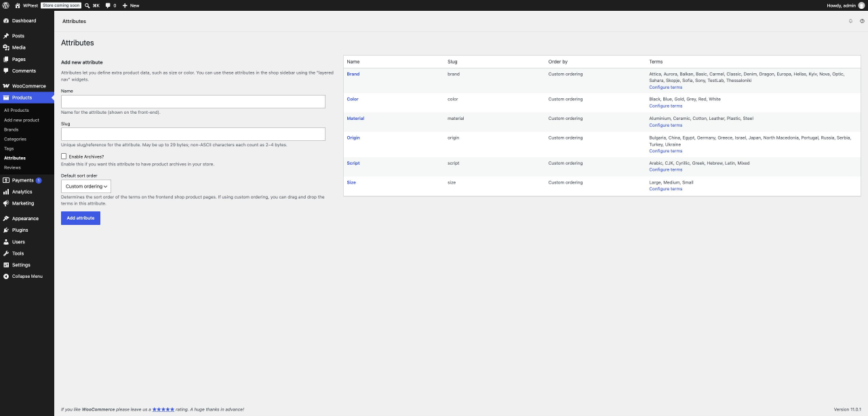Click the five-star rating link

point(163,409)
